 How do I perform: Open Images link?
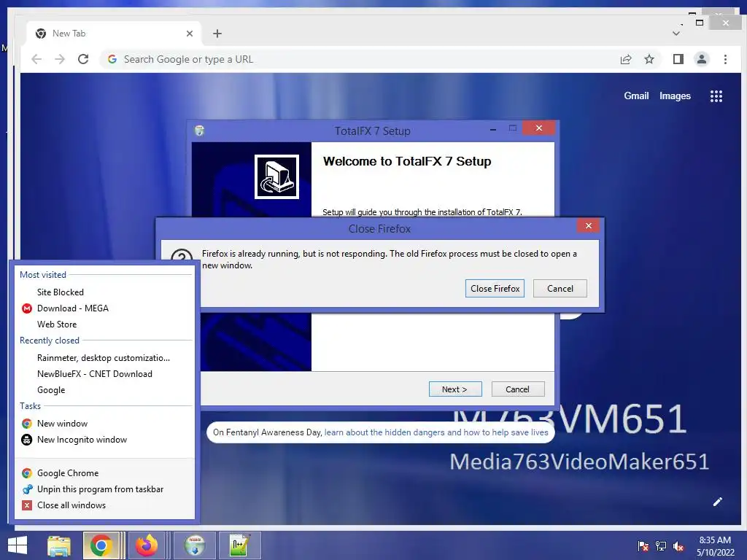pyautogui.click(x=675, y=96)
